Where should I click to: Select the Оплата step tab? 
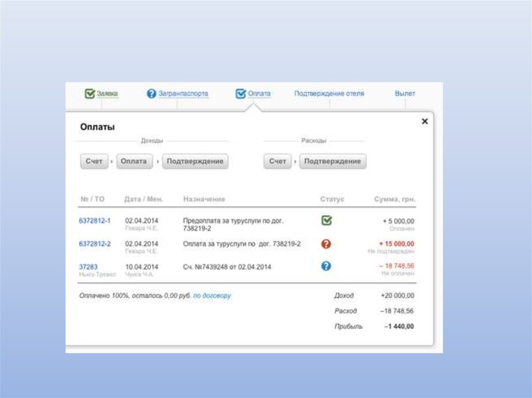(259, 94)
